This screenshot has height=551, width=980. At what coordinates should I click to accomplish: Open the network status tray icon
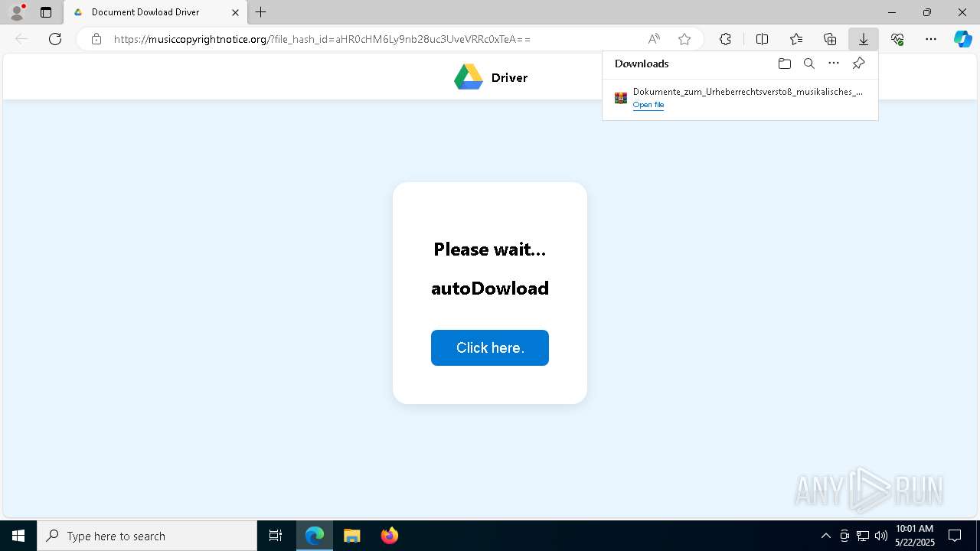pyautogui.click(x=863, y=536)
